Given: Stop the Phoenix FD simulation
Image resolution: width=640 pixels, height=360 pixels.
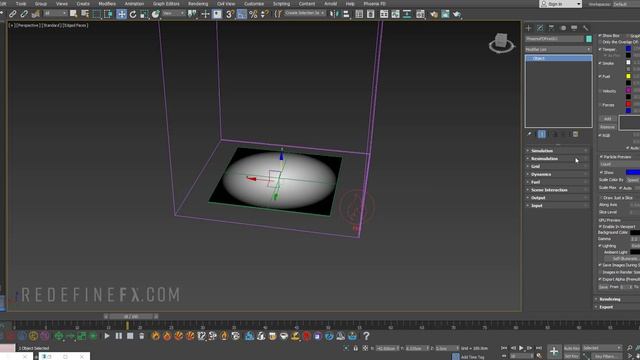Looking at the screenshot, I should 130,336.
